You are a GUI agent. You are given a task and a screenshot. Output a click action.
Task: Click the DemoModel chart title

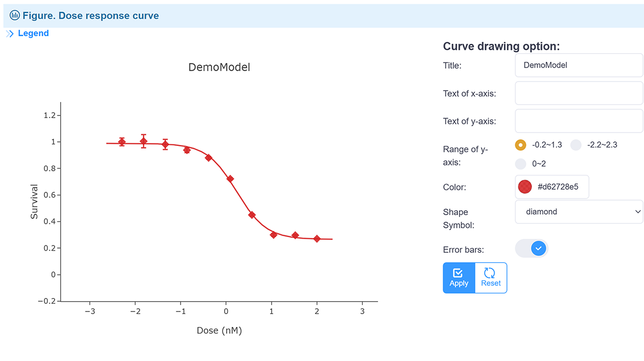pyautogui.click(x=219, y=68)
